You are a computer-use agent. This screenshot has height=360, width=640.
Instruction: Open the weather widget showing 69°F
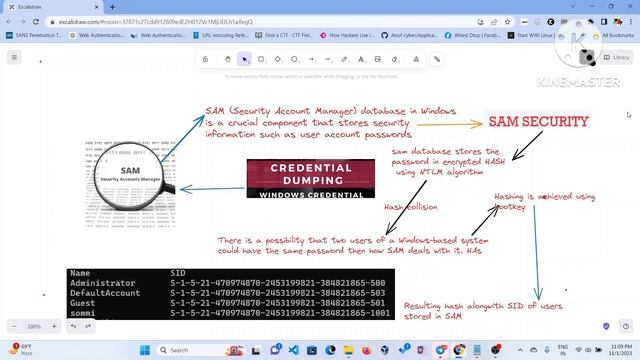[x=21, y=350]
